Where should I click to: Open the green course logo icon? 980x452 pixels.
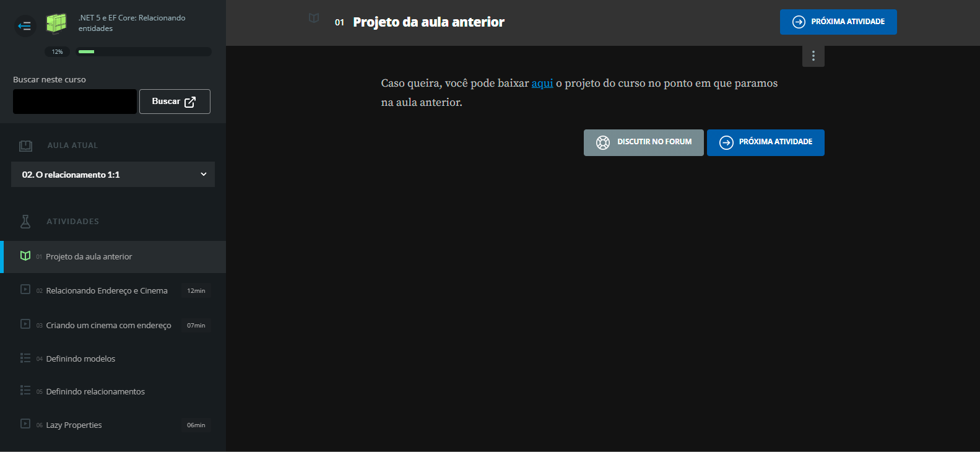point(56,23)
